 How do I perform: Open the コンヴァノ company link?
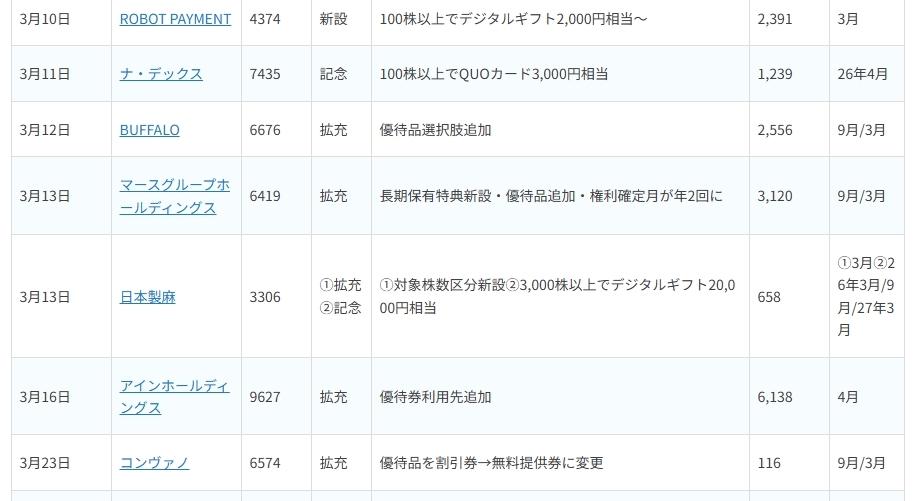click(154, 463)
